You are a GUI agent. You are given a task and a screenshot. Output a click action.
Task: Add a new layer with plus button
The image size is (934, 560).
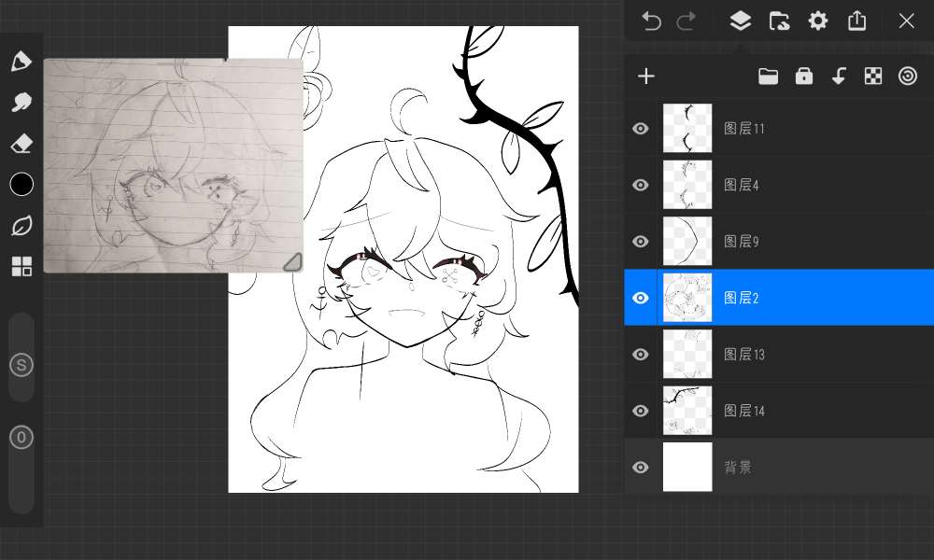(x=646, y=77)
